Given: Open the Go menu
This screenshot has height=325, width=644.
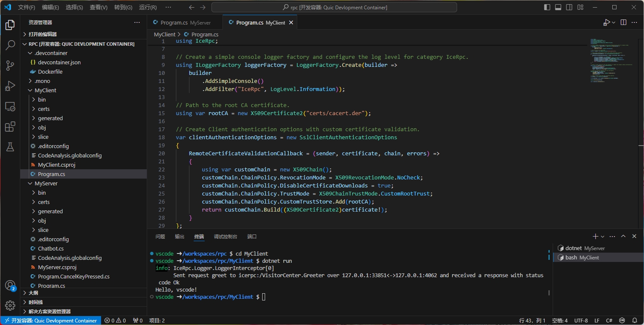Looking at the screenshot, I should point(123,7).
